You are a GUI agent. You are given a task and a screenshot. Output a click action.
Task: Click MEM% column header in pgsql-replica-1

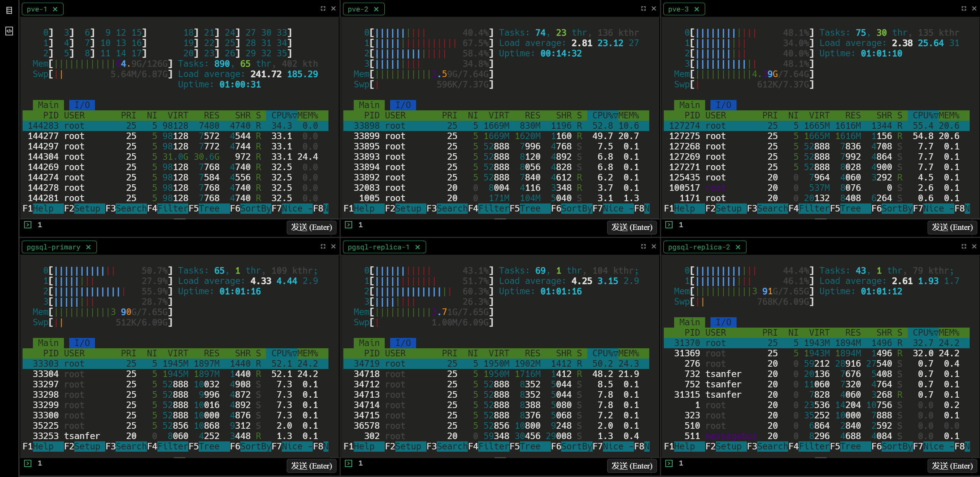[x=629, y=353]
